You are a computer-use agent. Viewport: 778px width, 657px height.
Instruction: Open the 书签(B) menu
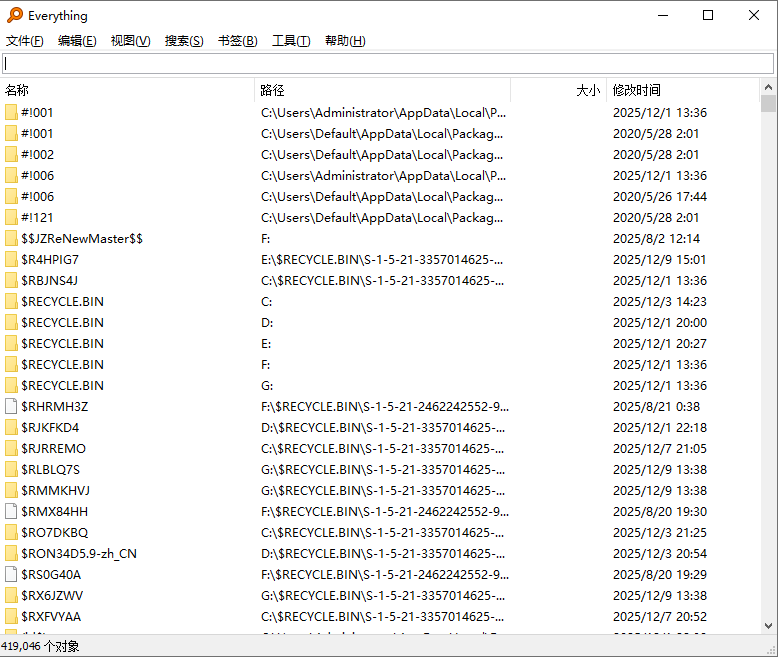237,41
